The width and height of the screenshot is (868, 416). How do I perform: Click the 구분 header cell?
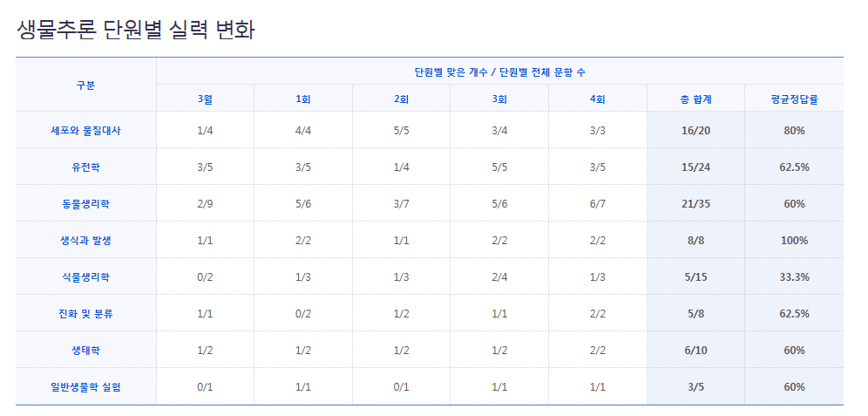pyautogui.click(x=85, y=85)
